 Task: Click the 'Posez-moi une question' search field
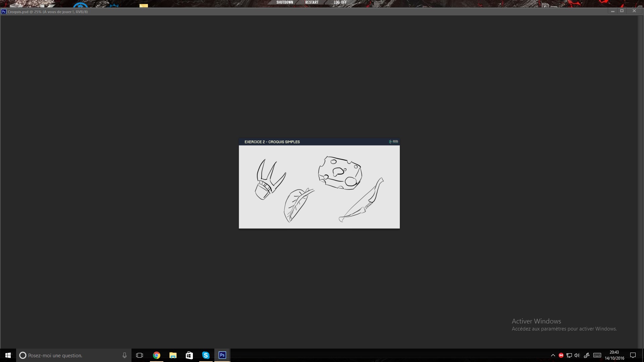(x=67, y=355)
